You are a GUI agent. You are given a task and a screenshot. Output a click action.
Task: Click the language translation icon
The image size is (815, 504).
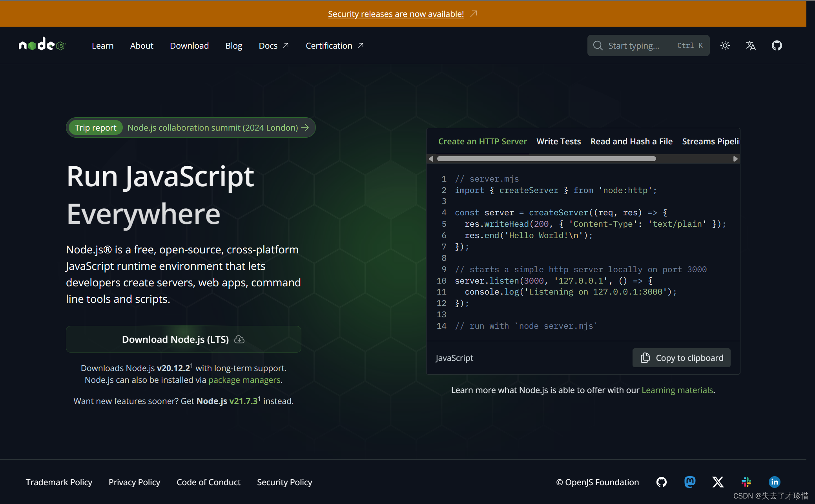tap(751, 45)
